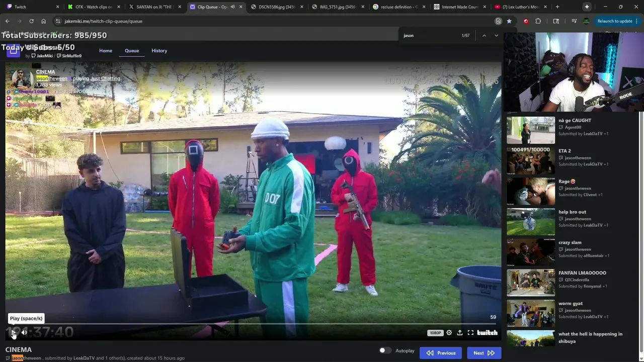Switch to the OTK Watch clips tab
The height and width of the screenshot is (362, 644).
point(94,7)
